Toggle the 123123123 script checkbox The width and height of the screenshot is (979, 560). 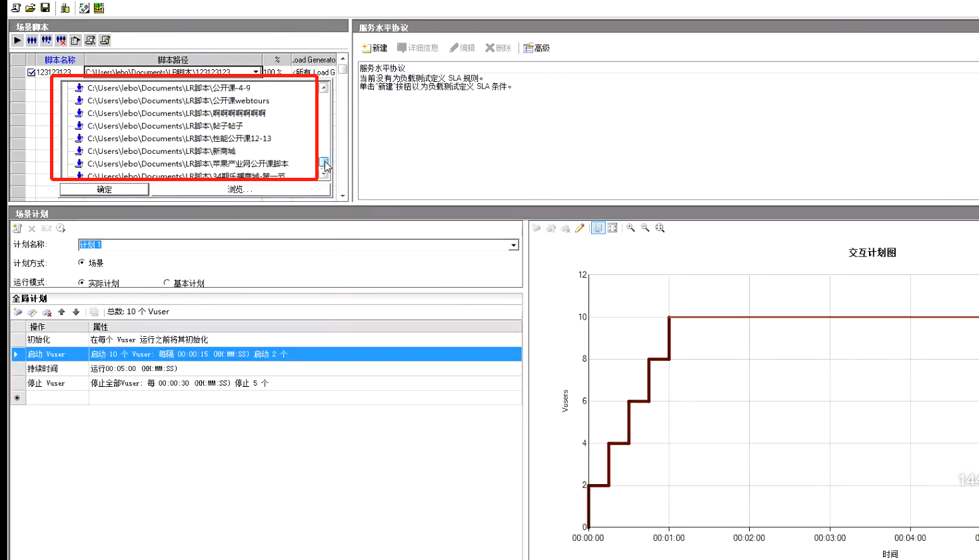tap(31, 73)
